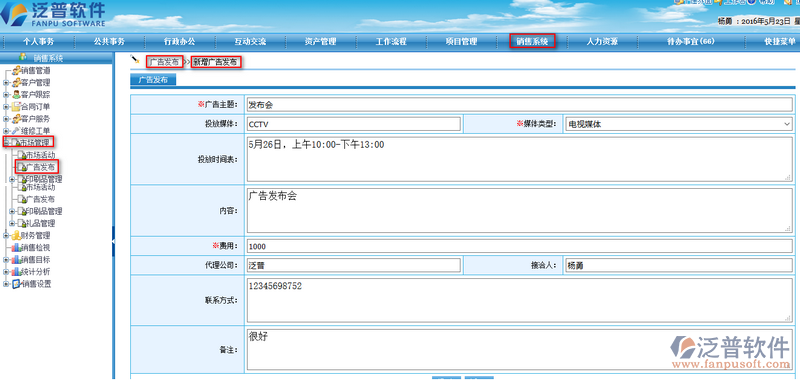Click the pencil icon beside the breadcrumb
The height and width of the screenshot is (380, 800).
pos(135,60)
